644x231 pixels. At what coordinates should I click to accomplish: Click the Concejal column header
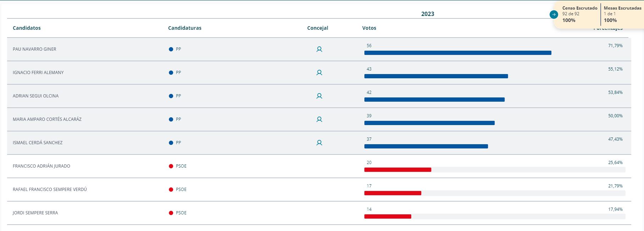(x=318, y=28)
